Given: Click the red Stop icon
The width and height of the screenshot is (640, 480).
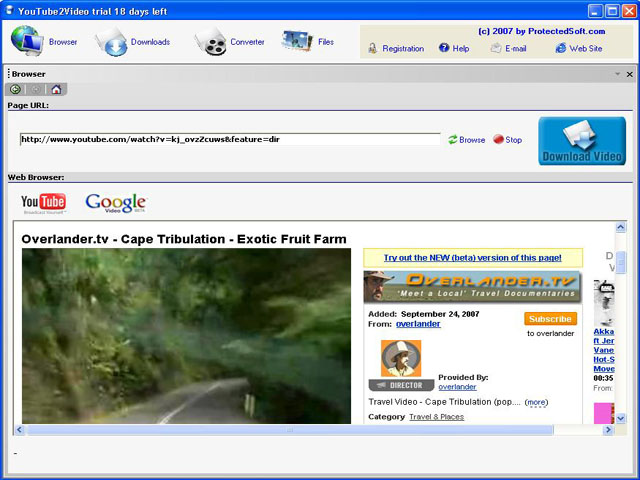Looking at the screenshot, I should pos(498,140).
